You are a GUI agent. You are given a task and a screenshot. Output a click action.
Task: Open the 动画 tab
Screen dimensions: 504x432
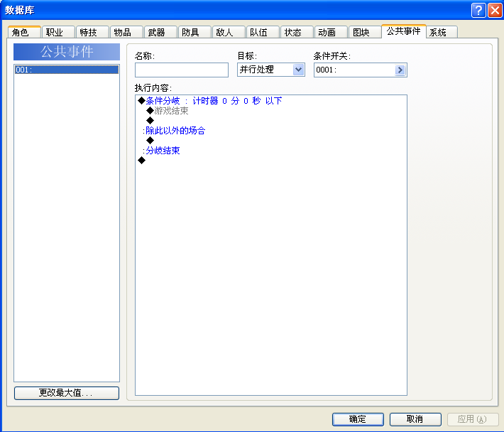point(331,32)
